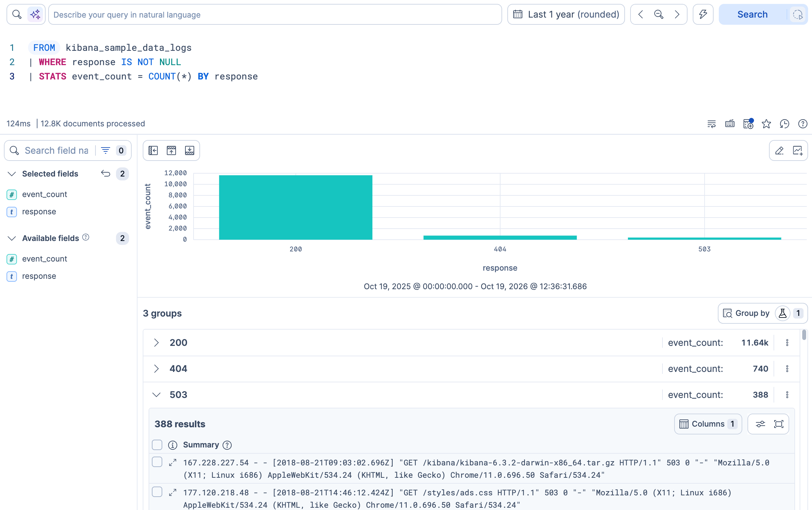Reset selected fields with undo arrow

[x=106, y=174]
